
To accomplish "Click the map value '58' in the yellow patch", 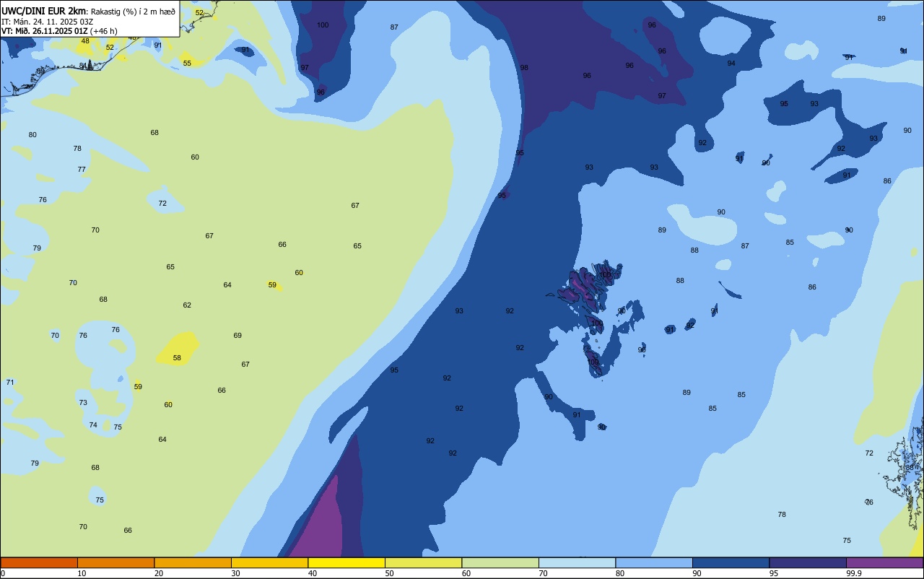I will pos(177,358).
